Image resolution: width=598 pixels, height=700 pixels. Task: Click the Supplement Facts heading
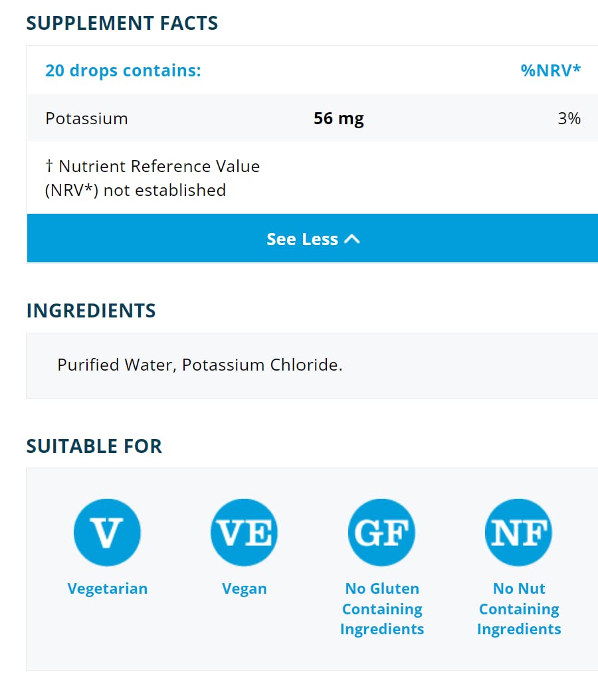122,23
